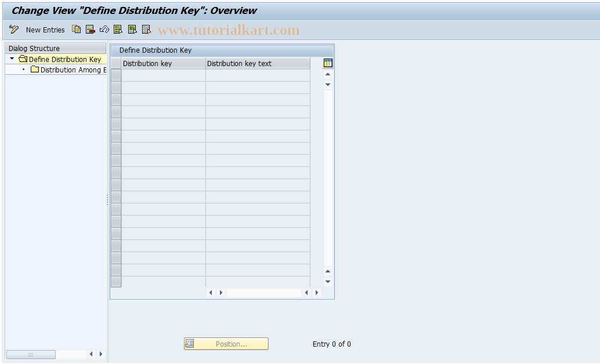Select the second row selector in the table
The image size is (600, 364).
point(115,86)
